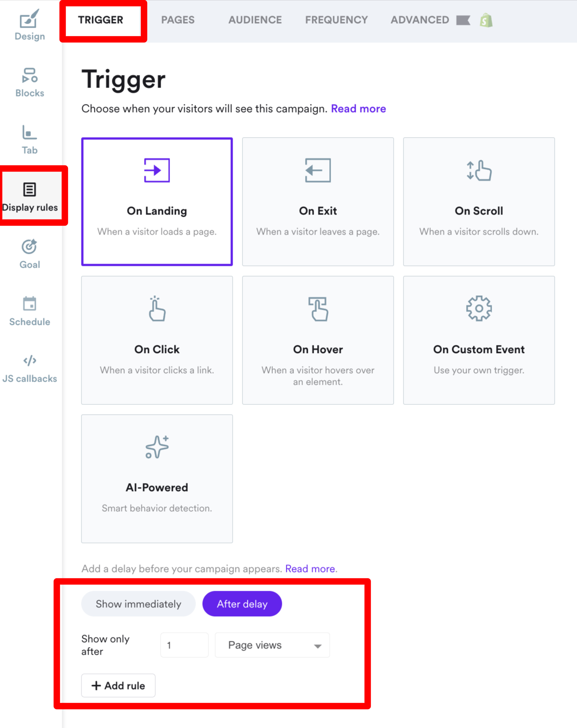This screenshot has width=577, height=728.
Task: Open JS callbacks code icon
Action: pos(30,361)
